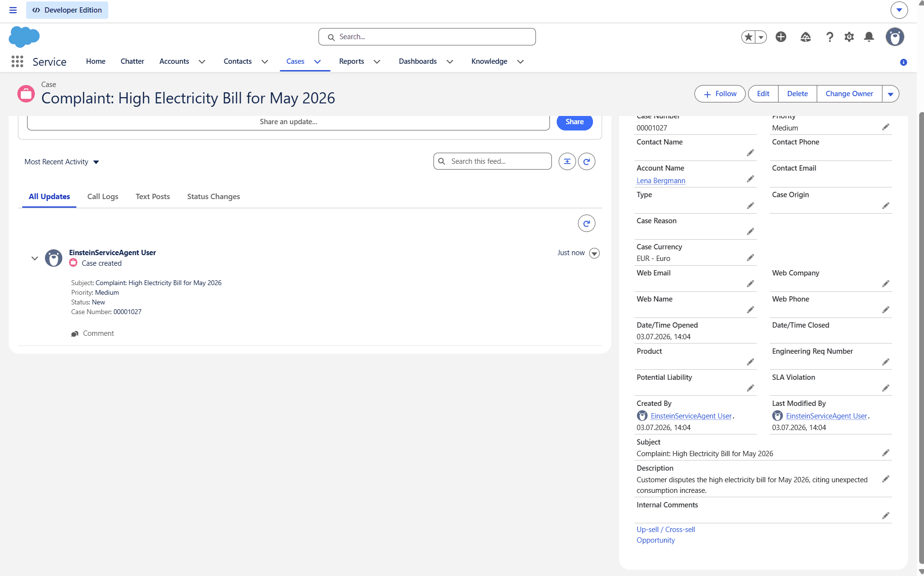Edit the Web Phone field pencil
This screenshot has width=924, height=576.
(885, 310)
